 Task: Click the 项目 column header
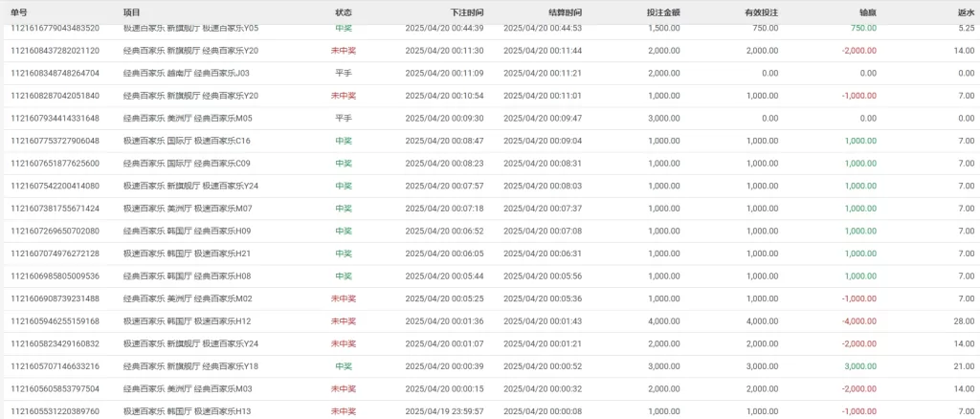132,12
